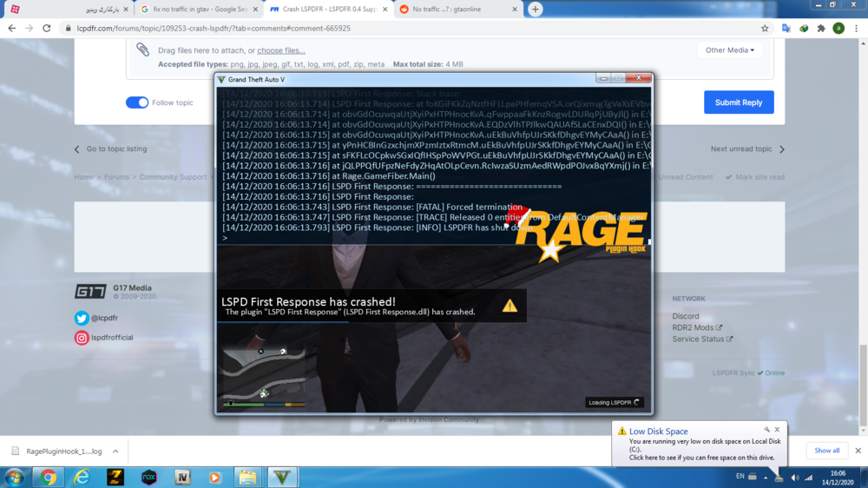Click the EN language indicator
868x488 pixels.
pos(740,477)
